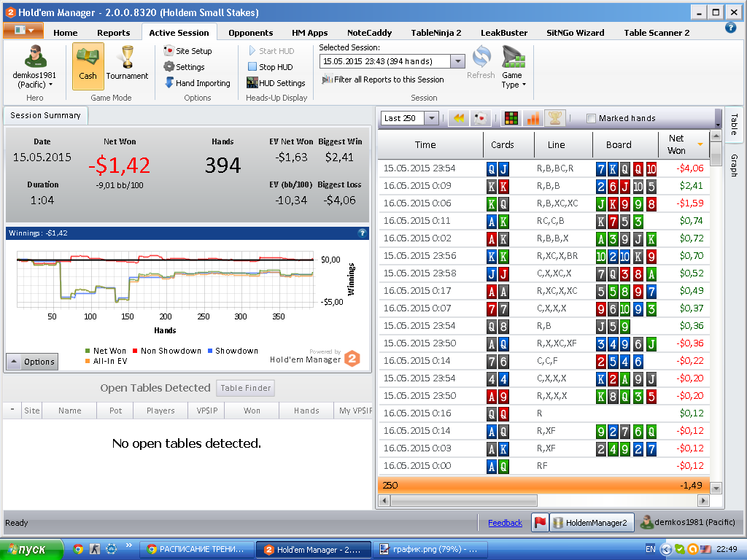This screenshot has height=560, width=747.
Task: Click the horizontal scrollbar thumb under the hands table
Action: tap(463, 500)
